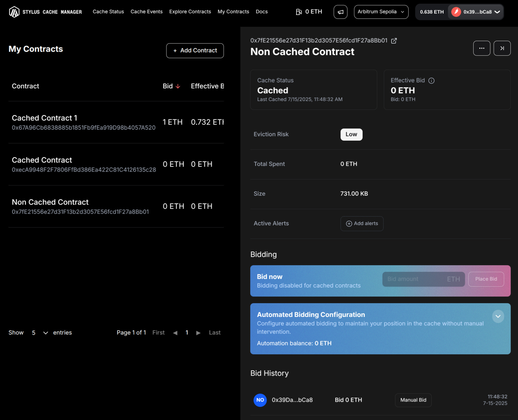Screen dimensions: 518x420
Task: Select the Cached Contract 1 row
Action: [x=116, y=122]
